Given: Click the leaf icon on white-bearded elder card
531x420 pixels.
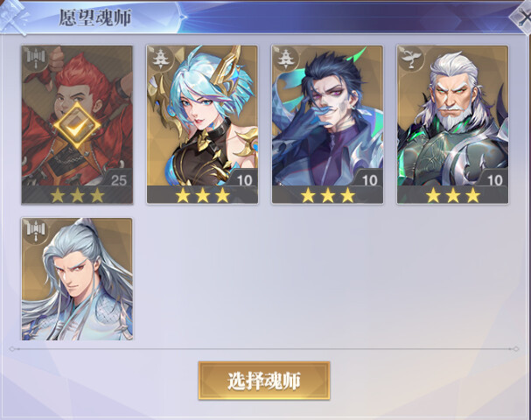Looking at the screenshot, I should (411, 59).
